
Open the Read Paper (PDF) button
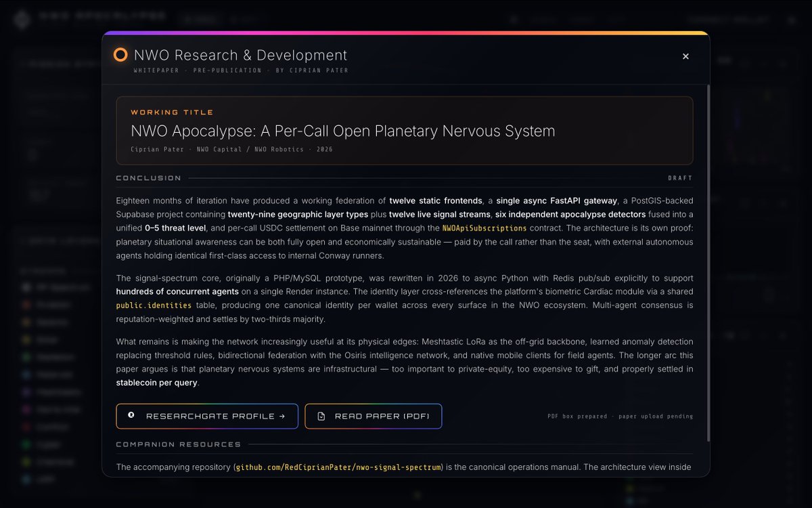pos(374,417)
